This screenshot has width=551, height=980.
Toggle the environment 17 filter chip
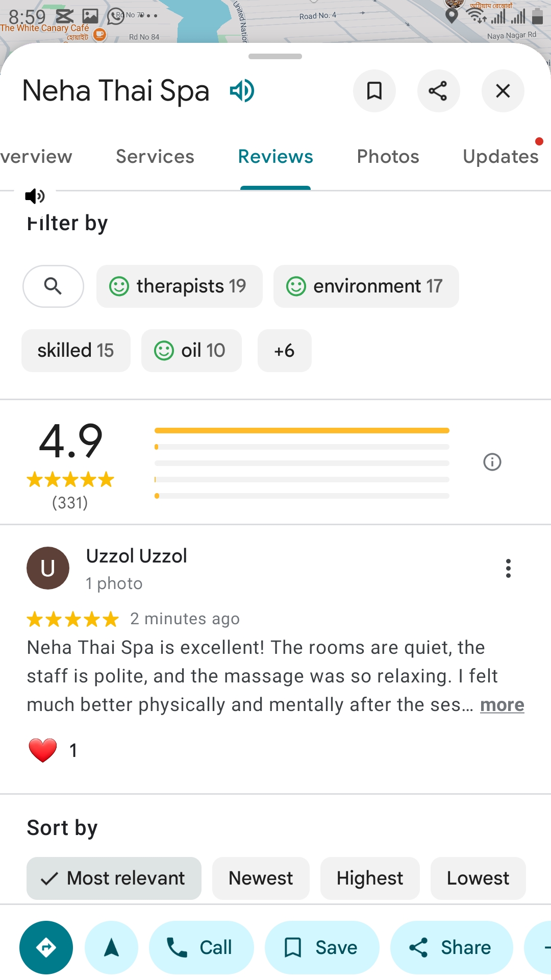pos(366,286)
